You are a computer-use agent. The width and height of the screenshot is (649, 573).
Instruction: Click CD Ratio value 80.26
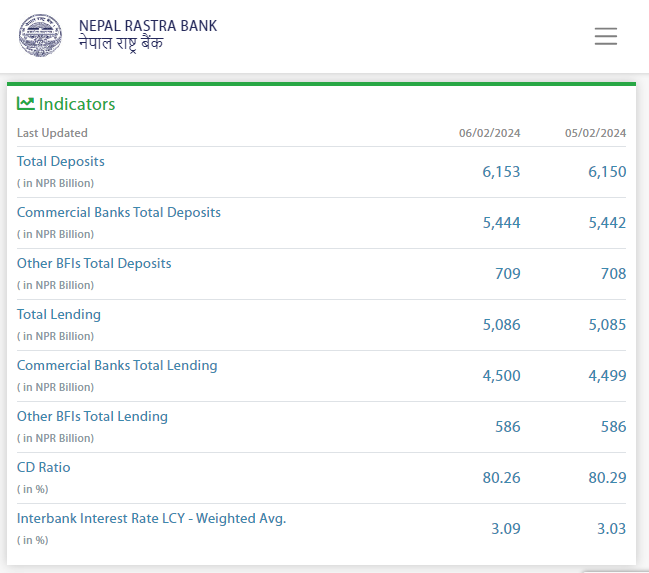coord(501,478)
